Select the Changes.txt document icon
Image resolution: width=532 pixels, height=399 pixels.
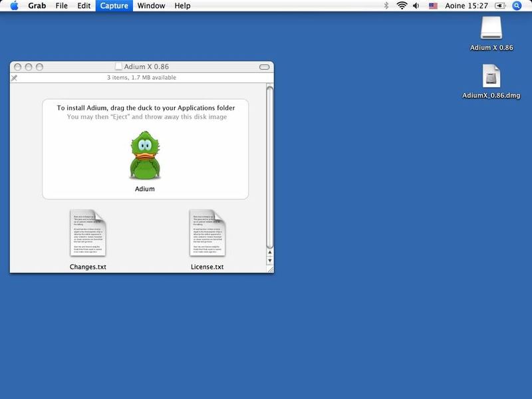point(88,233)
